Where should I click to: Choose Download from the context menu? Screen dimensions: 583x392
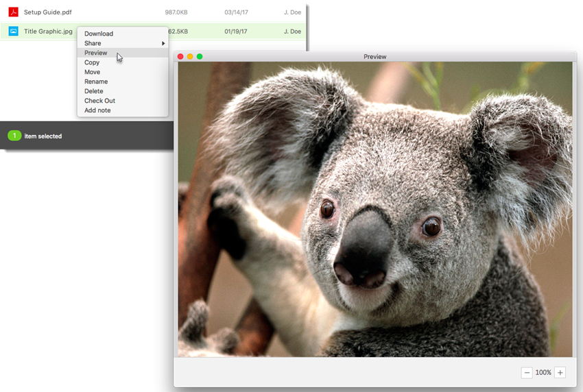(x=99, y=34)
